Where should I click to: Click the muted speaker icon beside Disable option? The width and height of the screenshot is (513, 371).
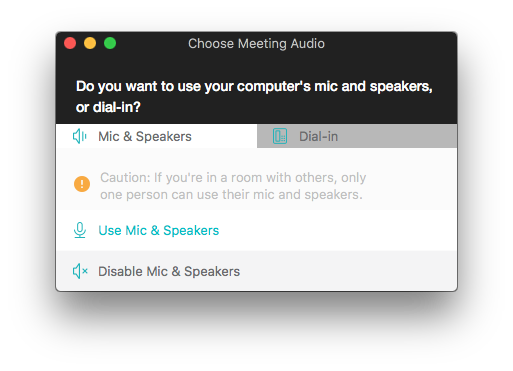[80, 271]
